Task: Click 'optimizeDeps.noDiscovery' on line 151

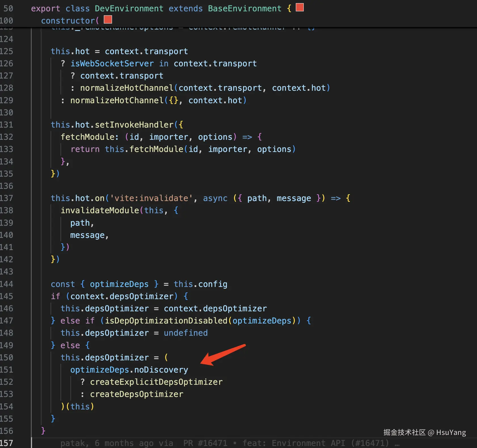Action: pyautogui.click(x=129, y=370)
